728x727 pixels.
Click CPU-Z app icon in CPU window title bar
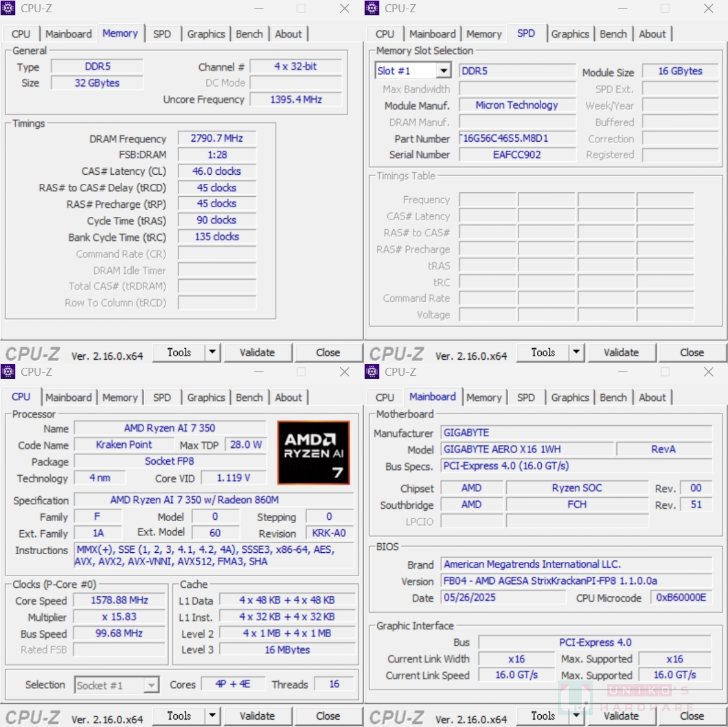click(x=7, y=371)
